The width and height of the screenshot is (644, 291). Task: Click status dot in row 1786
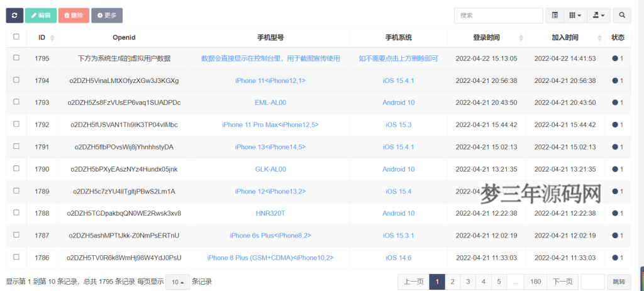615,258
